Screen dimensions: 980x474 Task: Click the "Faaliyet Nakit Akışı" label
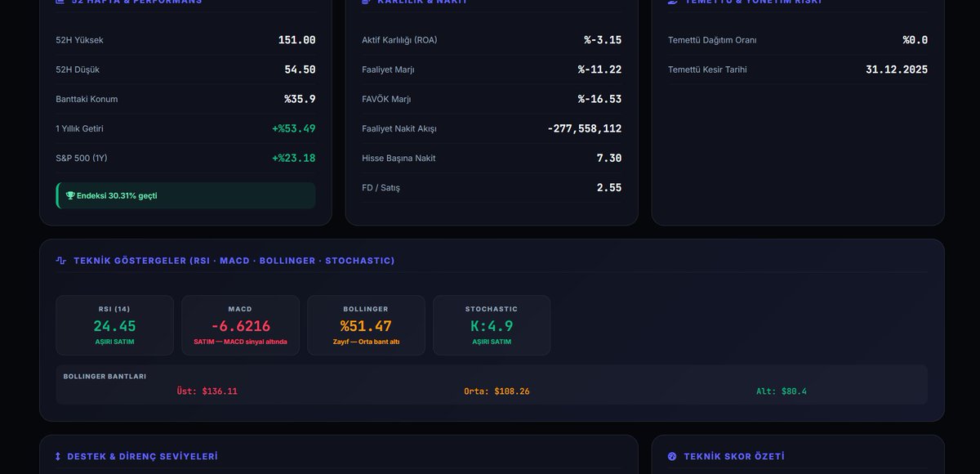tap(399, 128)
